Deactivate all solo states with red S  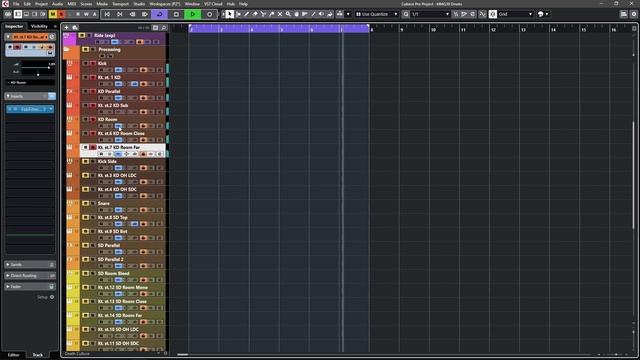click(61, 14)
